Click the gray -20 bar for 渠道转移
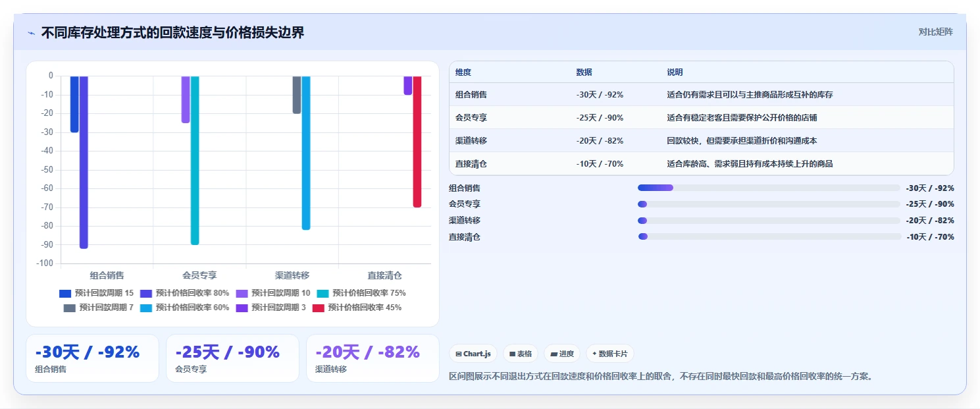980x409 pixels. coord(297,95)
